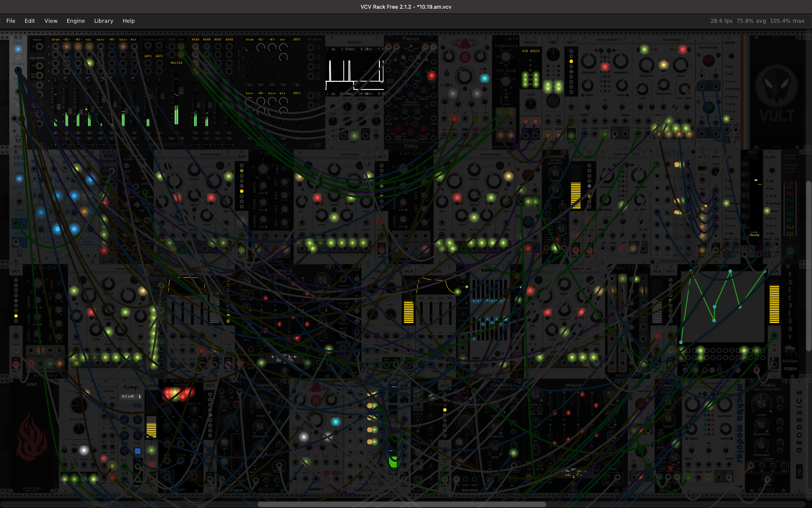Click the macro oscillator 2 FREQUENCY knob
This screenshot has height=508, width=812.
(x=588, y=61)
